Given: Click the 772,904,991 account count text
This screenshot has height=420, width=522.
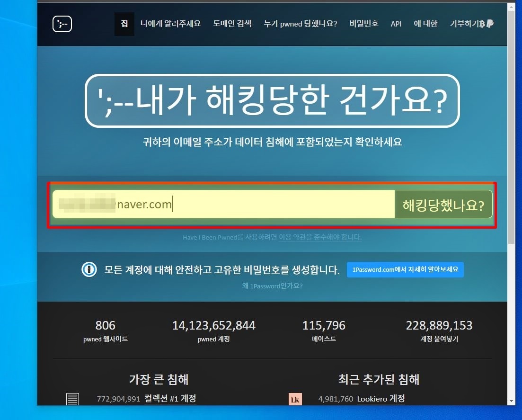Looking at the screenshot, I should point(118,399).
